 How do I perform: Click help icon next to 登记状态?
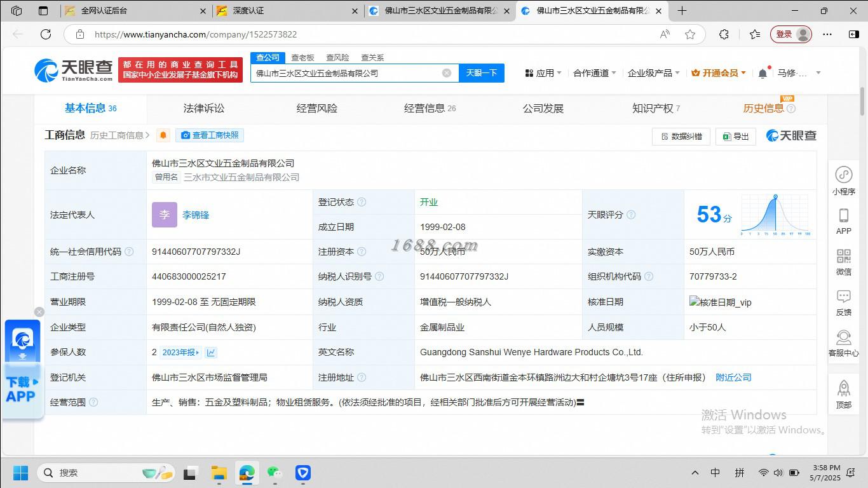click(x=362, y=202)
